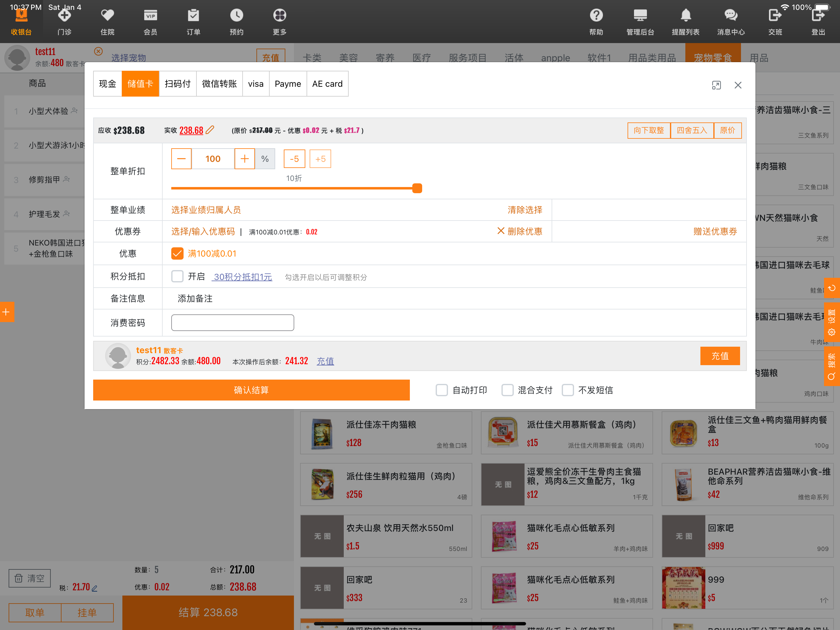
Task: Click the +5 discount button
Action: [320, 159]
